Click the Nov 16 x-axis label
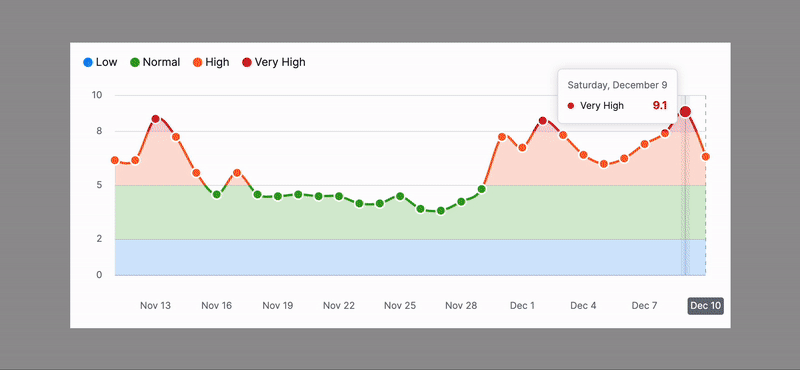Viewport: 800px width, 370px height. pos(216,306)
